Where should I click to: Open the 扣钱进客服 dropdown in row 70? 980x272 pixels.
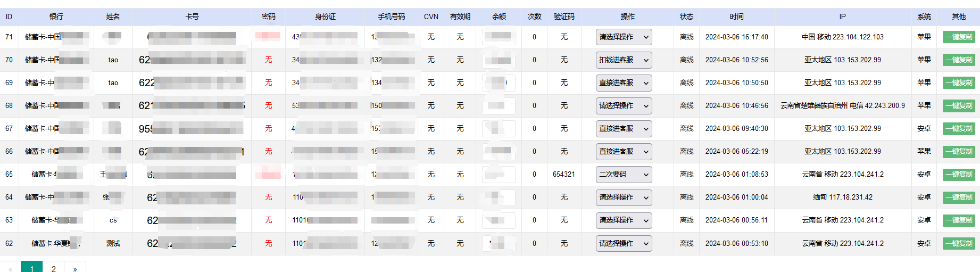click(x=624, y=60)
